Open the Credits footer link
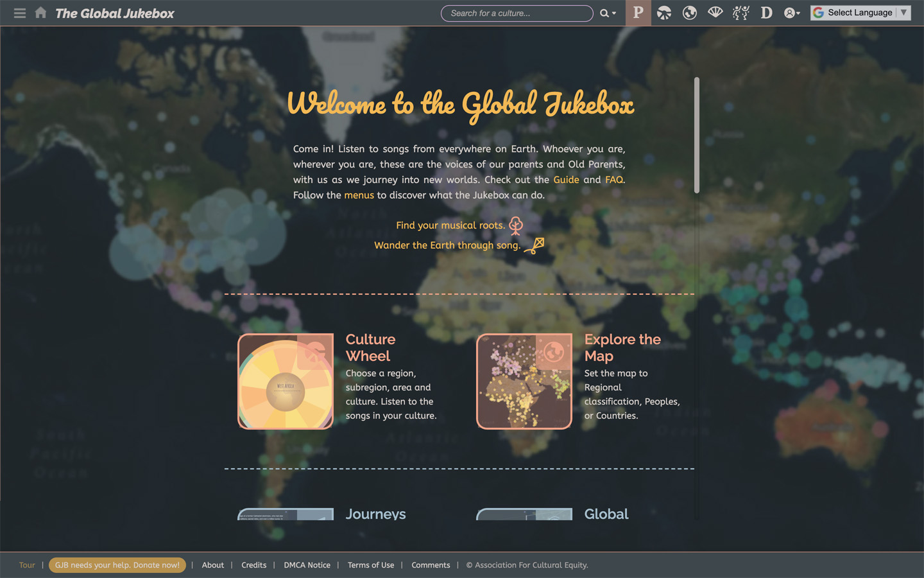This screenshot has height=578, width=924. coord(254,565)
